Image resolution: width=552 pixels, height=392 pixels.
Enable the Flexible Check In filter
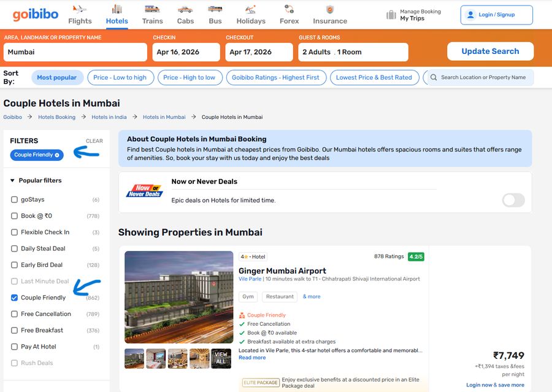pyautogui.click(x=15, y=233)
